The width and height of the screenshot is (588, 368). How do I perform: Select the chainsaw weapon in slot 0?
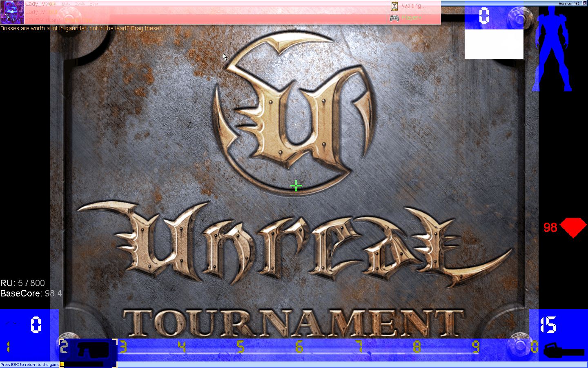pos(563,351)
